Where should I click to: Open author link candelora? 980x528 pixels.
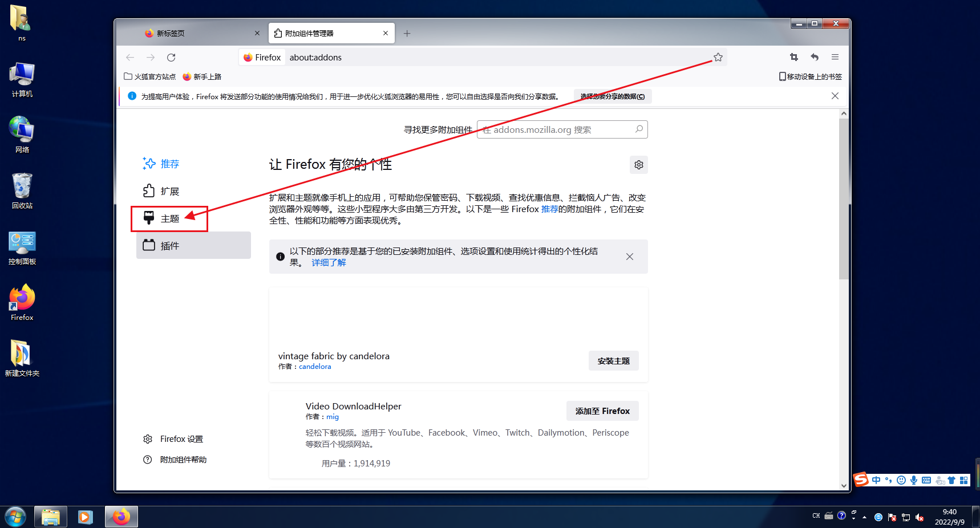315,367
